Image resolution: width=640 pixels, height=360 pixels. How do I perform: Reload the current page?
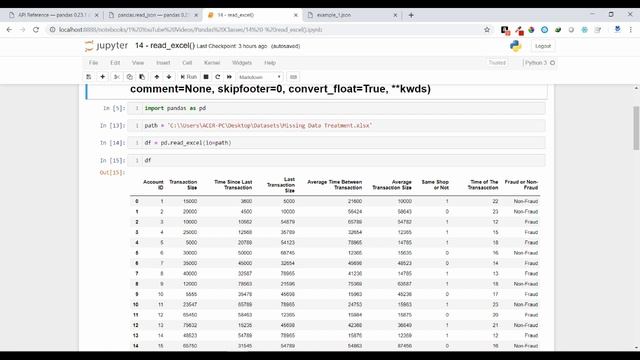tap(36, 30)
